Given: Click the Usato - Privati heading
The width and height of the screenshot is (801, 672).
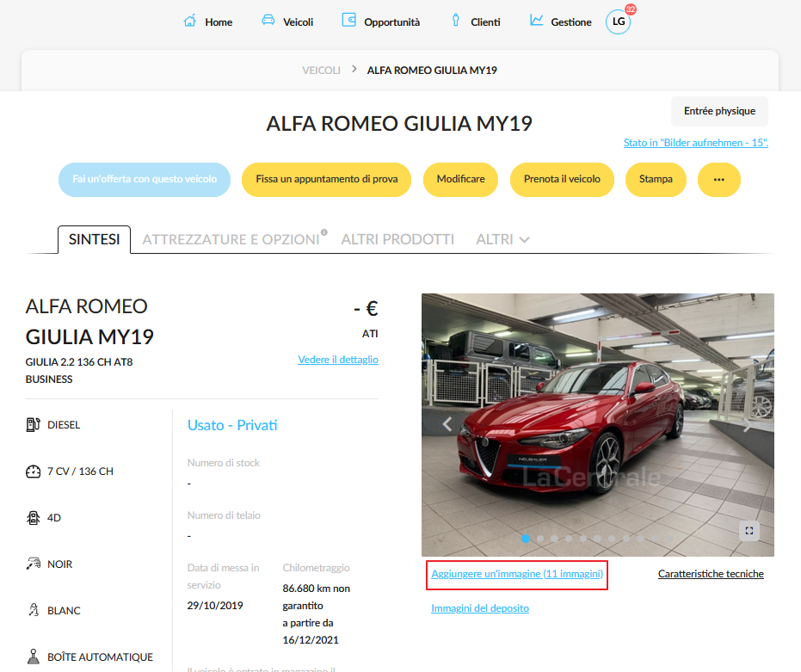Looking at the screenshot, I should point(232,425).
